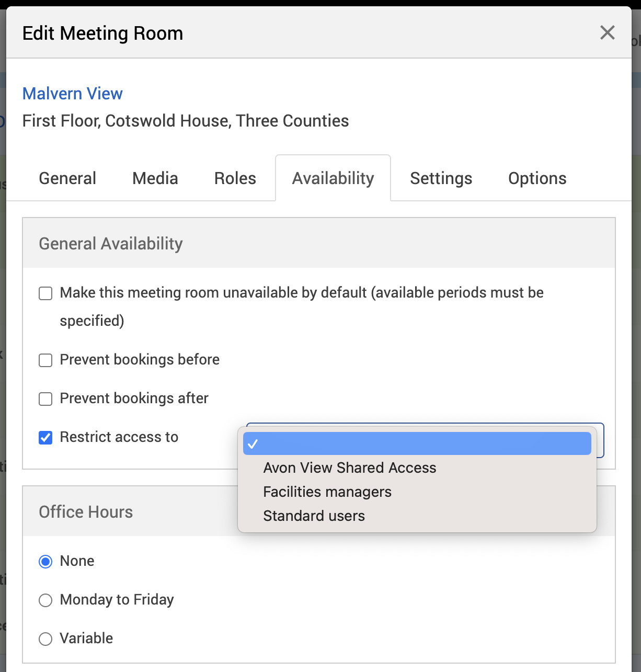
Task: Switch to the General tab
Action: tap(67, 178)
